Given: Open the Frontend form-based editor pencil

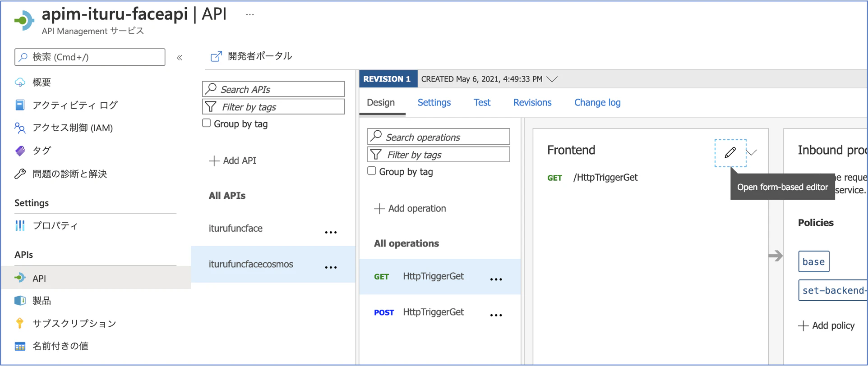Looking at the screenshot, I should [730, 153].
